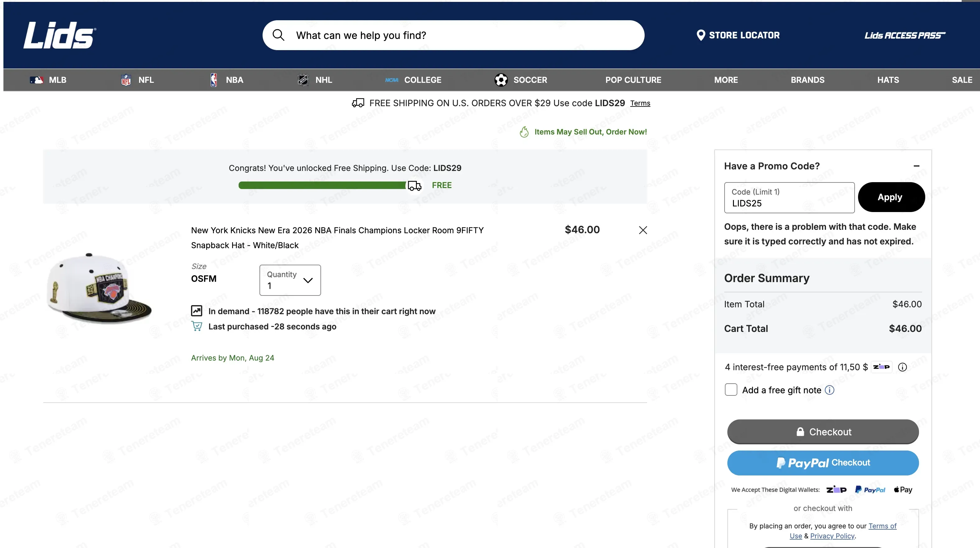The width and height of the screenshot is (980, 548).
Task: Remove the Knicks hat with the X icon
Action: click(x=642, y=230)
